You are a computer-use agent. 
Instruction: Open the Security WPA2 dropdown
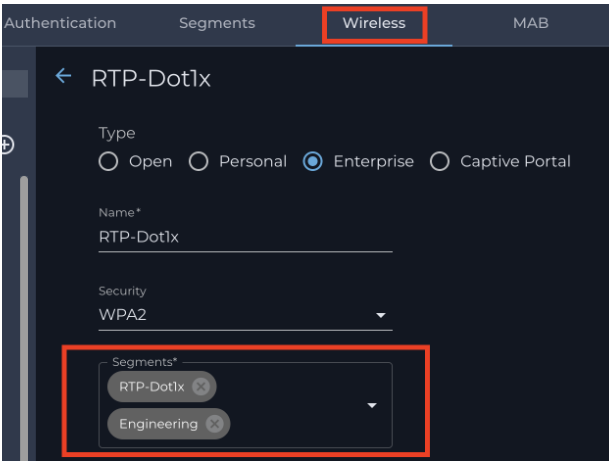click(x=245, y=315)
